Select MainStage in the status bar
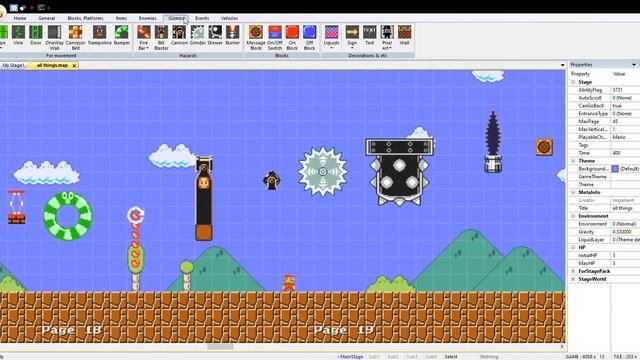Screen dimensions: 640x360 point(350,357)
